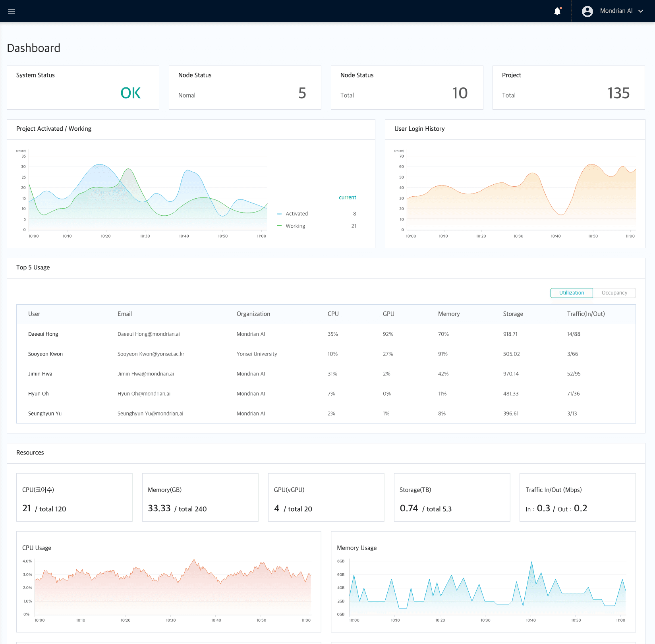The image size is (655, 644).
Task: Click Traffic value 71/36
Action: pos(574,394)
